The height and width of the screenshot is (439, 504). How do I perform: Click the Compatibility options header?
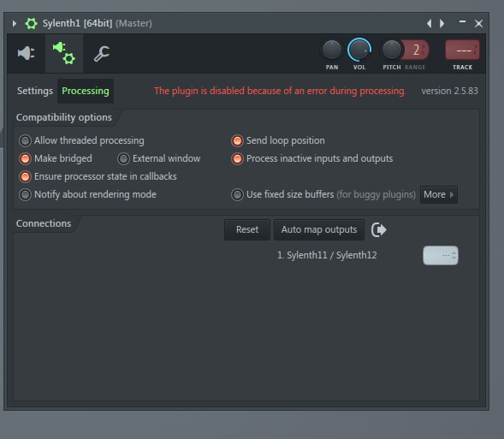tap(64, 117)
